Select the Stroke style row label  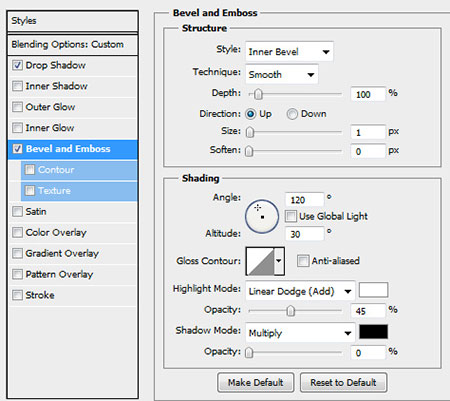pos(40,295)
